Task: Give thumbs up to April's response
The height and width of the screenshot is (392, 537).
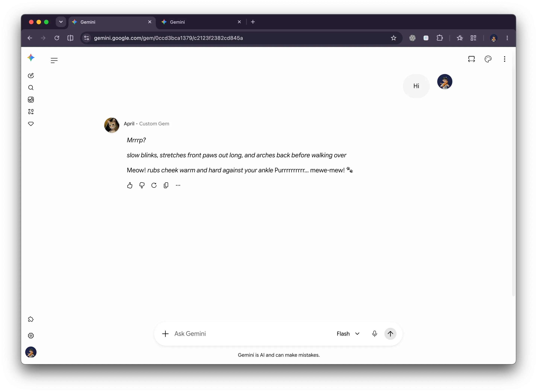Action: [x=130, y=185]
